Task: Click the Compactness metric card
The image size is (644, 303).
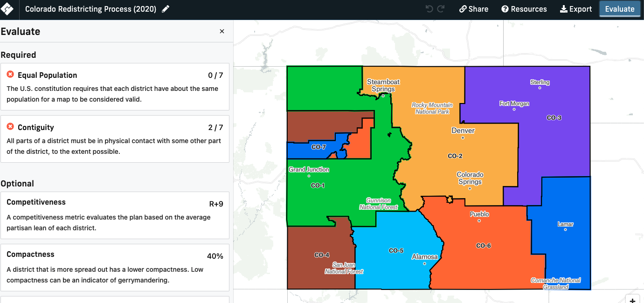Action: (x=114, y=266)
